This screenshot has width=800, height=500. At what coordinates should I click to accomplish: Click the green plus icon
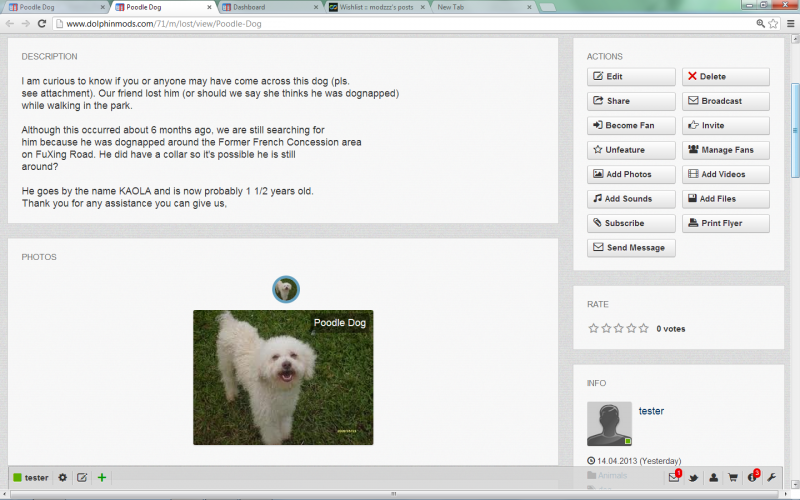point(102,478)
